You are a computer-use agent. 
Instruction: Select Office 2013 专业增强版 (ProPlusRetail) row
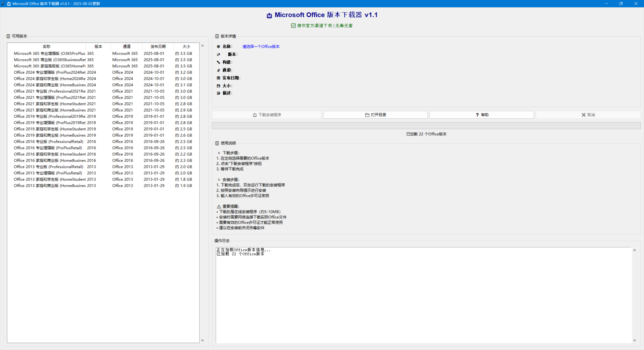(103, 173)
